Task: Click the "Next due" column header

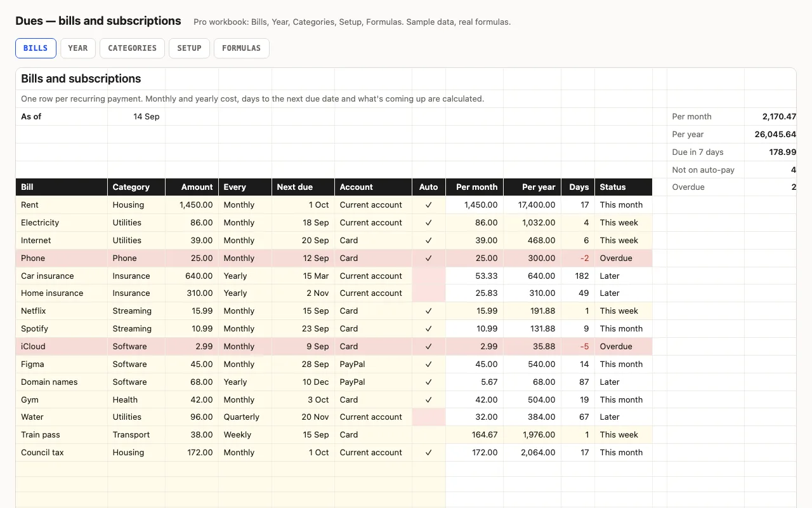Action: point(303,187)
